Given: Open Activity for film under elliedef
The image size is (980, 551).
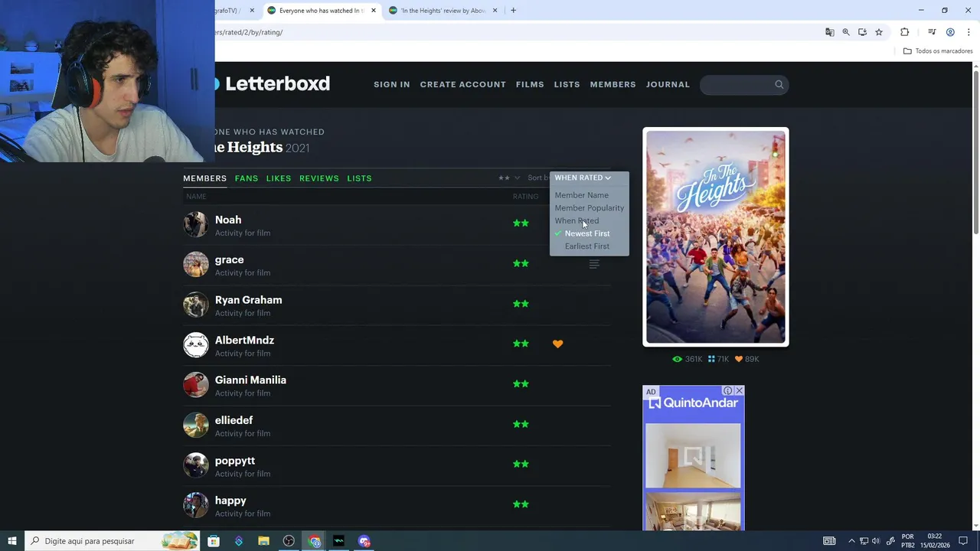Looking at the screenshot, I should pyautogui.click(x=242, y=433).
